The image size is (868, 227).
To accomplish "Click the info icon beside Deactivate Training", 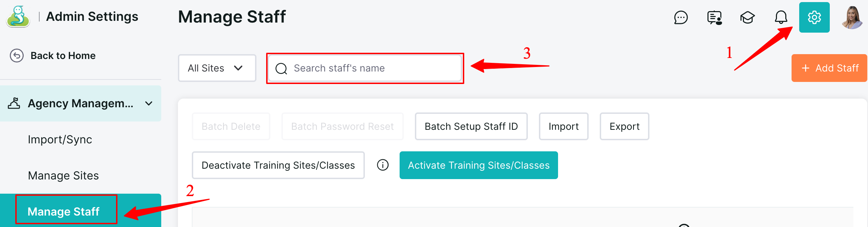I will (383, 165).
